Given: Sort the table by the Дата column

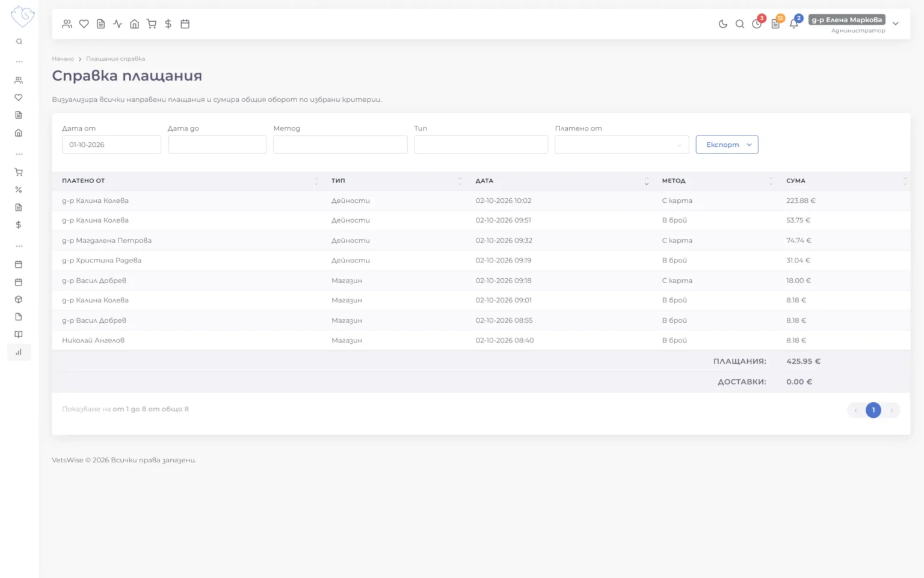Looking at the screenshot, I should [x=484, y=181].
